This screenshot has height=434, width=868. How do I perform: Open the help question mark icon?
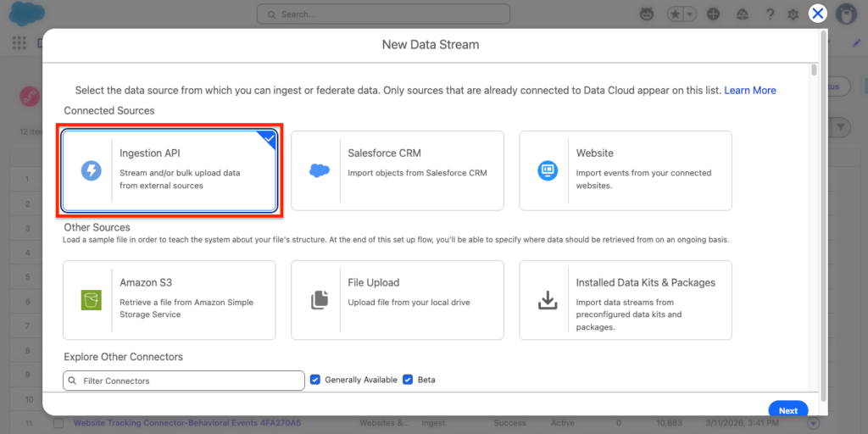click(770, 14)
